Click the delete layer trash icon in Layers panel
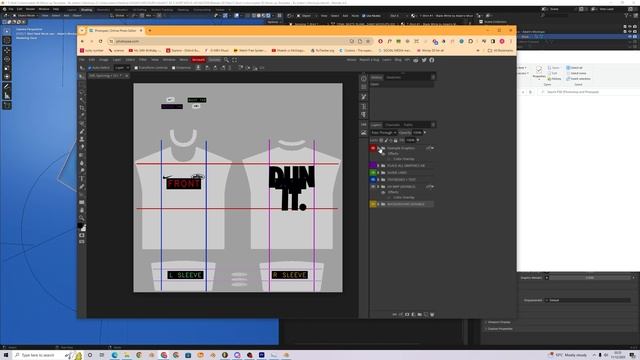The image size is (640, 360). click(x=432, y=314)
